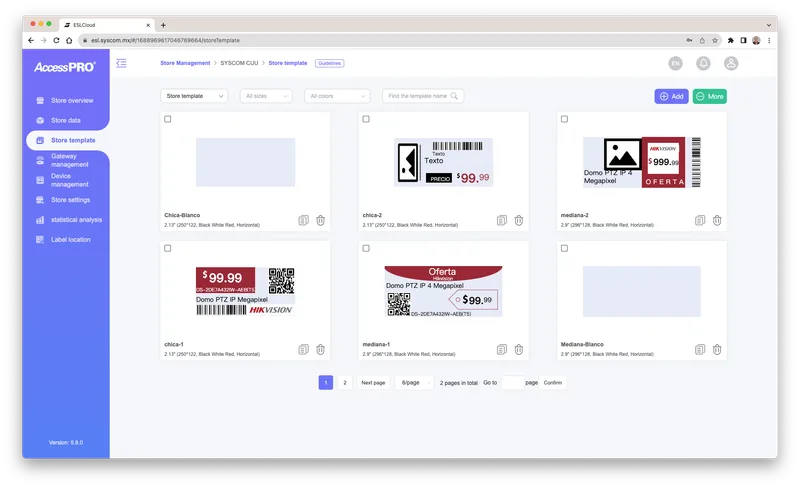Select the mediana-2 template checkbox

click(564, 119)
